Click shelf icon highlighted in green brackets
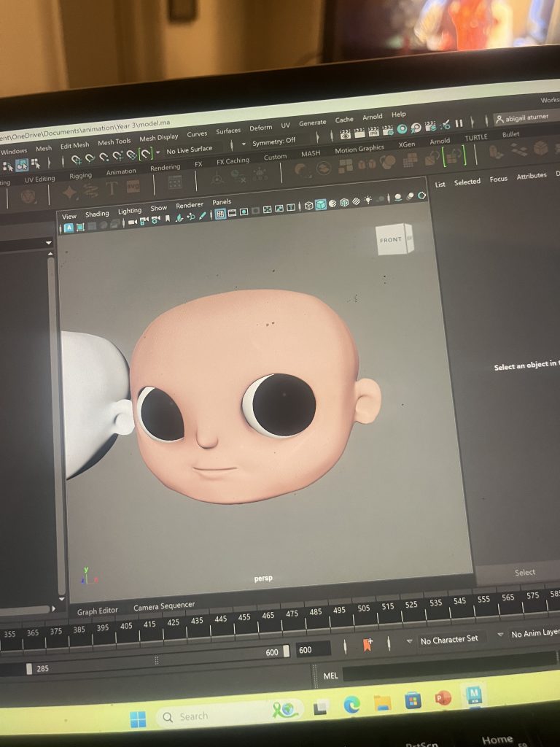560x747 pixels. pos(454,156)
